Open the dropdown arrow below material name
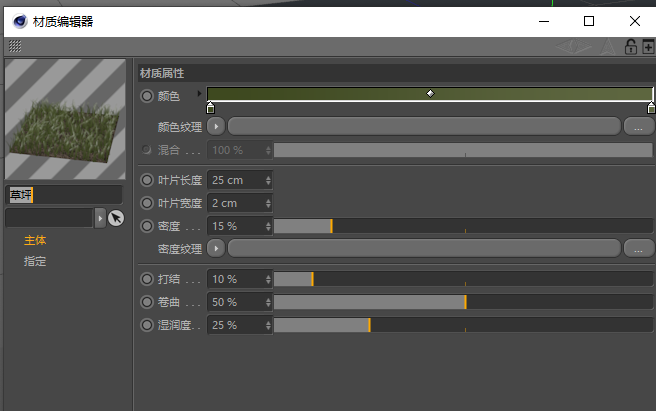Screen dimensions: 656x411 coord(100,218)
